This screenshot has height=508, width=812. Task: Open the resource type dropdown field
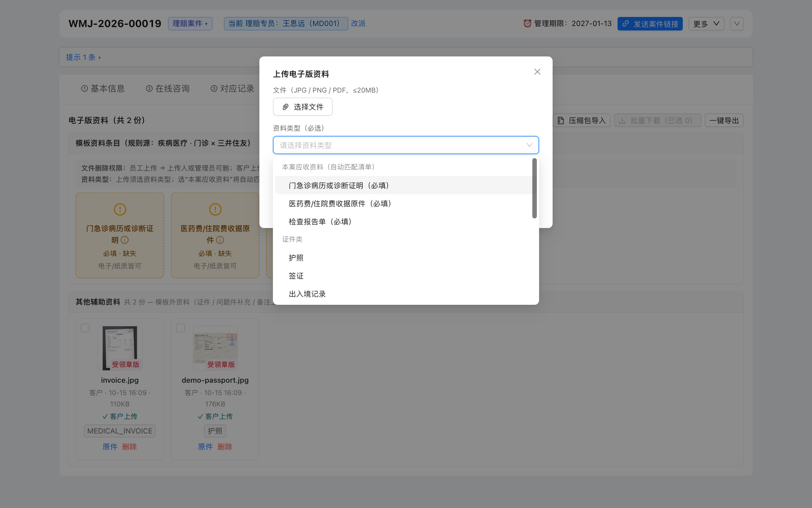tap(406, 145)
